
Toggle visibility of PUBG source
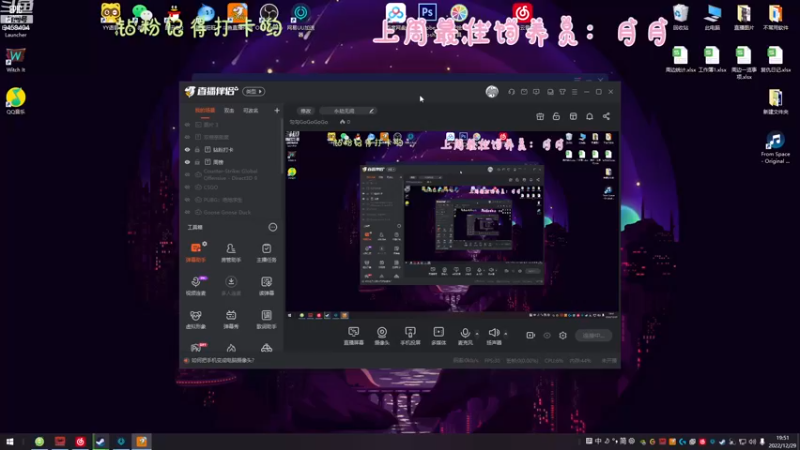187,200
